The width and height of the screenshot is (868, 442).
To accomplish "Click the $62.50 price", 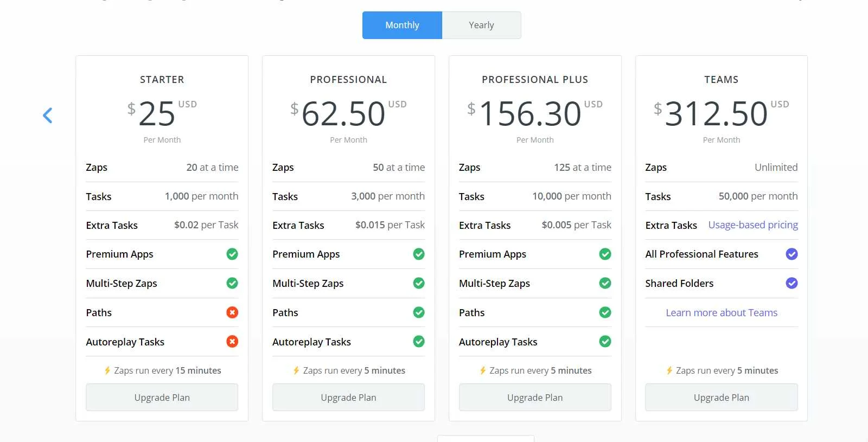I will click(x=348, y=114).
